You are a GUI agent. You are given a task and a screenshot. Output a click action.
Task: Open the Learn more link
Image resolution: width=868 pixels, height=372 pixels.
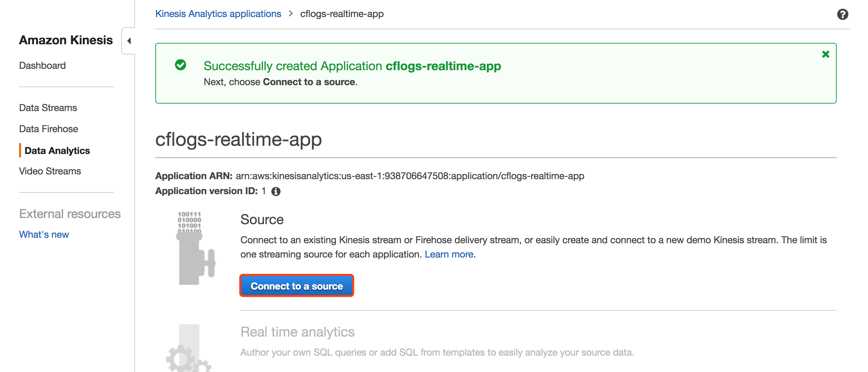pyautogui.click(x=449, y=254)
